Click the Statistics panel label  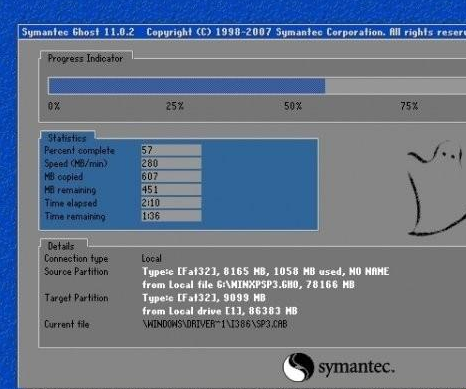[x=67, y=138]
